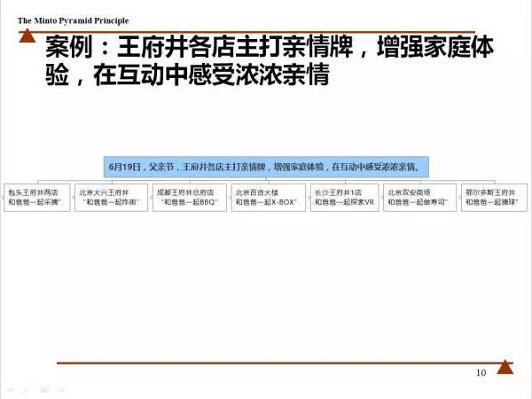This screenshot has height=399, width=532.
Task: Select the 北京大兴王府井 box
Action: tap(112, 198)
